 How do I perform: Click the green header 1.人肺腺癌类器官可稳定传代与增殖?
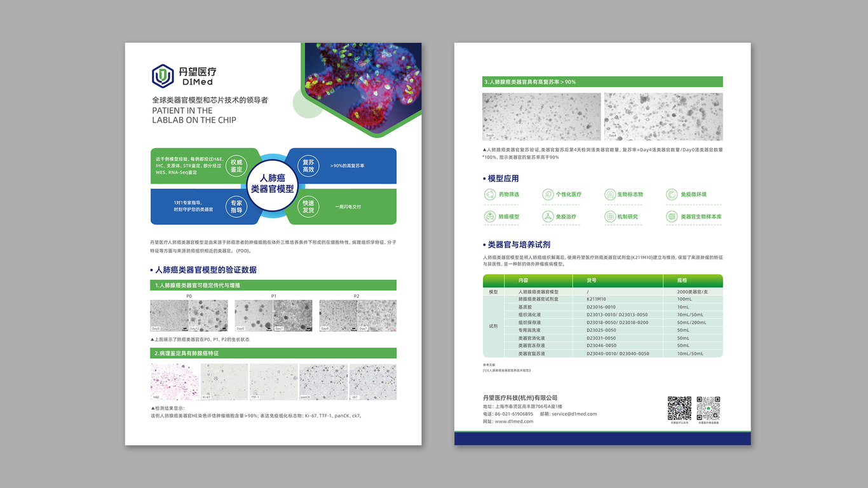pos(273,285)
